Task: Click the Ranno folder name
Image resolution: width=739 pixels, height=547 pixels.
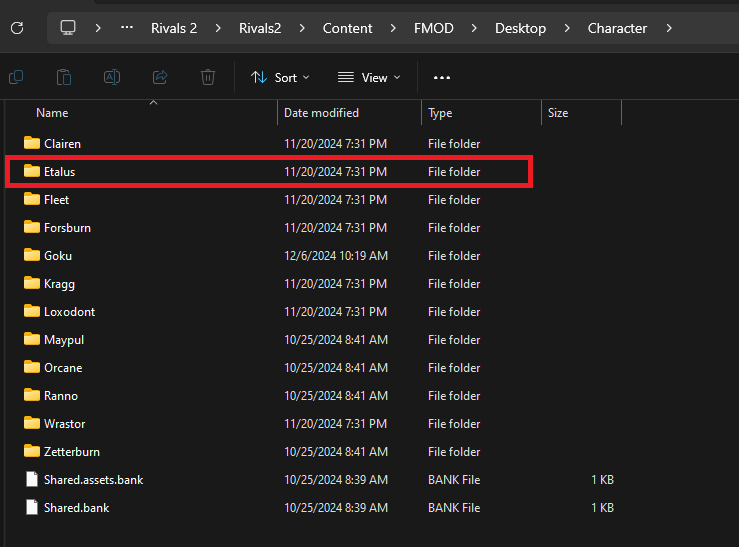Action: click(61, 396)
